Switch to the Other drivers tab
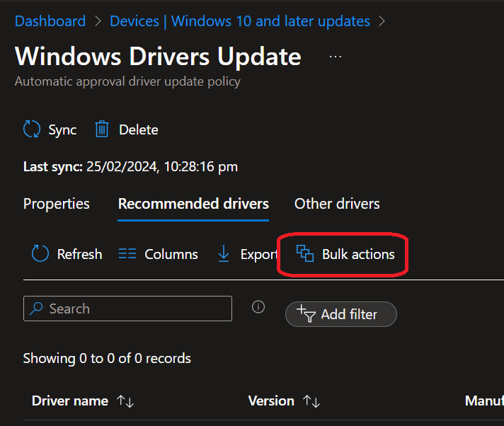This screenshot has width=504, height=426. pyautogui.click(x=337, y=204)
